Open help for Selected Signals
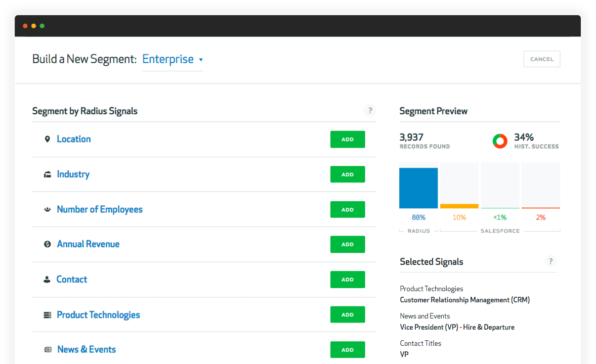 pos(550,261)
